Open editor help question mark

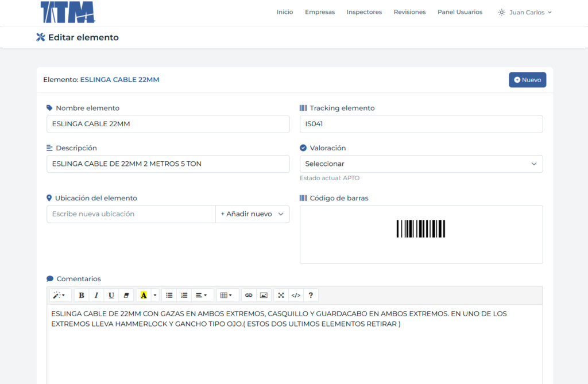click(311, 296)
